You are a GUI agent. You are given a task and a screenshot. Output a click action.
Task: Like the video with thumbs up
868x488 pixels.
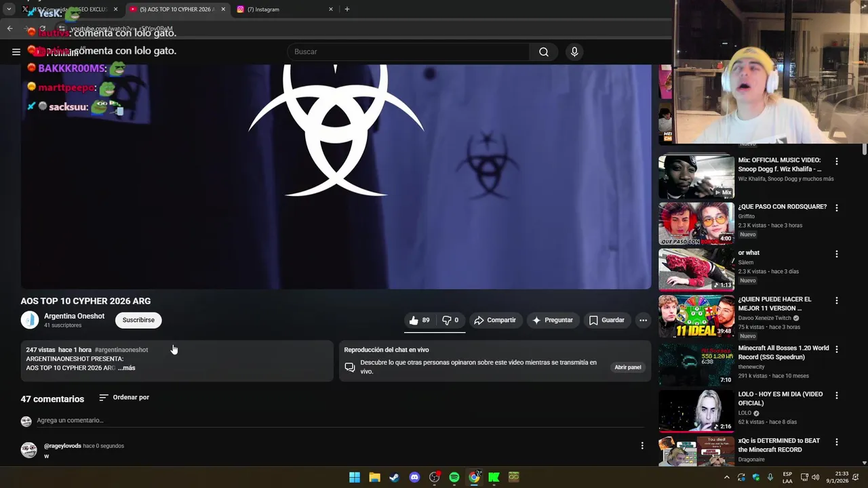pyautogui.click(x=420, y=320)
